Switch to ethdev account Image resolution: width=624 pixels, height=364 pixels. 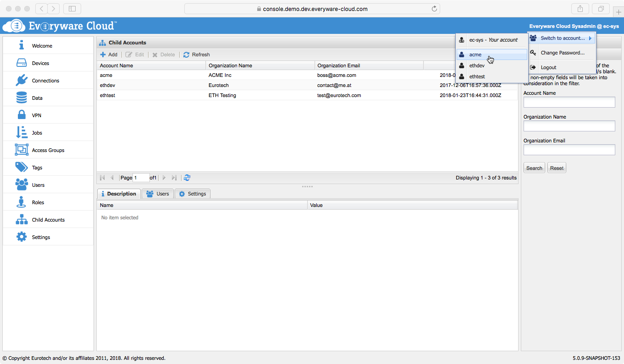[492, 65]
